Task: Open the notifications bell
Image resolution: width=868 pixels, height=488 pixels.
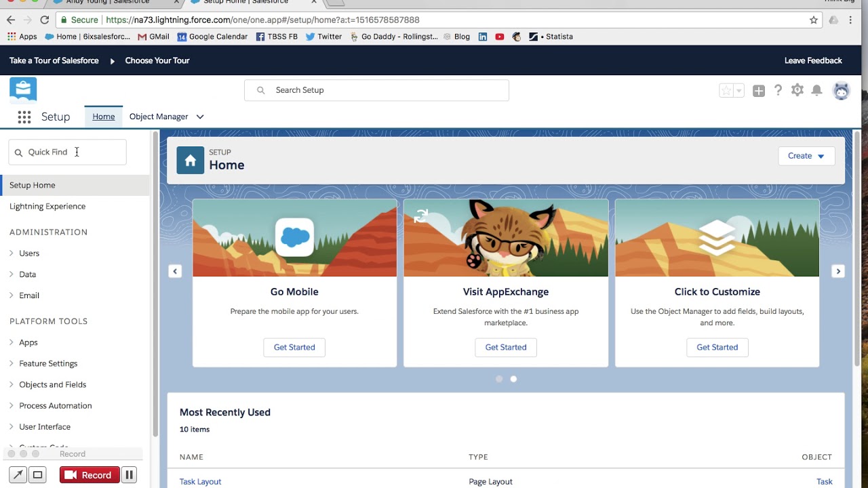Action: (x=817, y=90)
